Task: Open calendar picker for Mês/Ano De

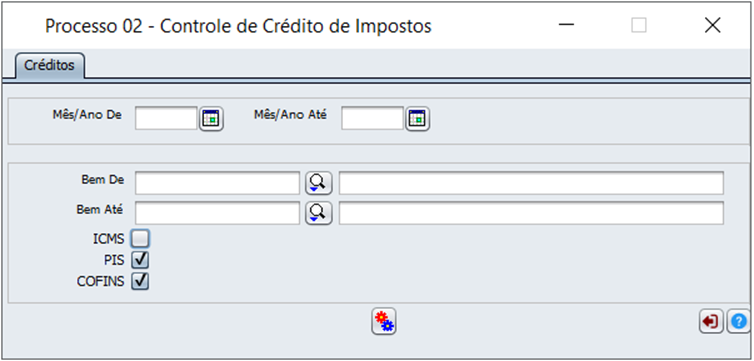Action: (212, 118)
